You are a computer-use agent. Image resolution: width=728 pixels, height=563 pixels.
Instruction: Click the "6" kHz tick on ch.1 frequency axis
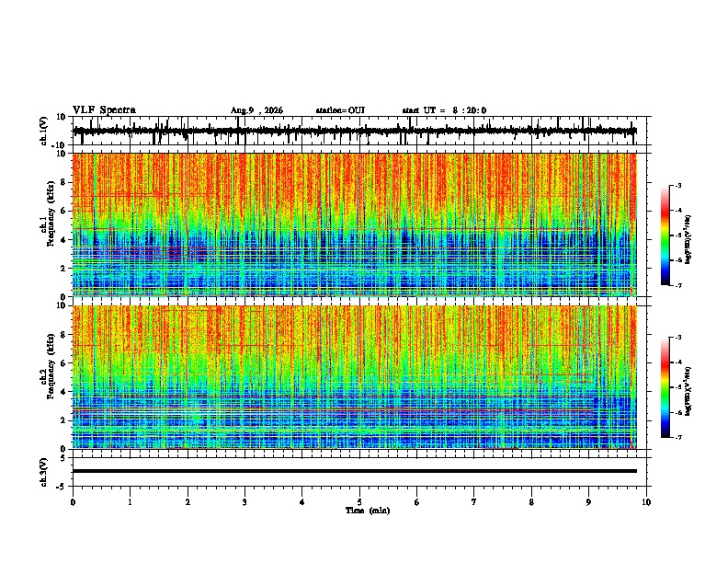tap(63, 211)
